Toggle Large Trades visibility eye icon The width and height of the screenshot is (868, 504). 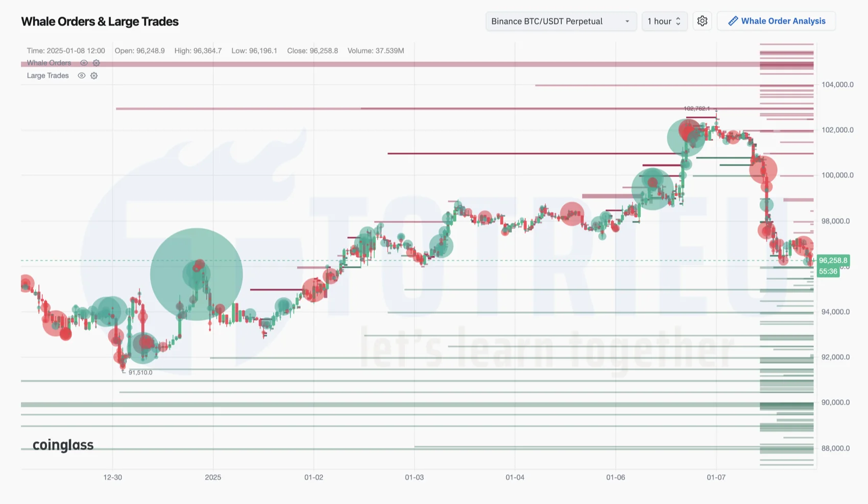pos(81,75)
